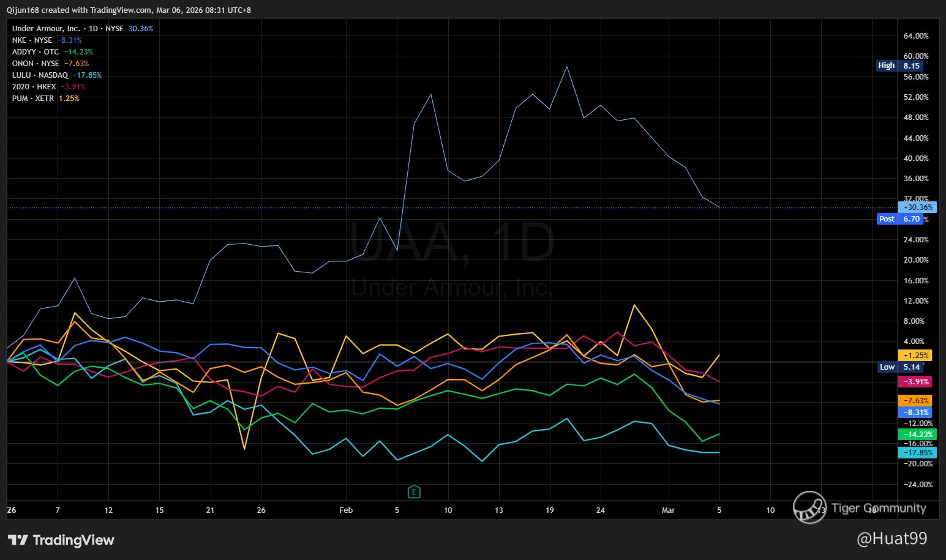Click the -3.91% price scale tag
The width and height of the screenshot is (946, 560).
[x=915, y=381]
